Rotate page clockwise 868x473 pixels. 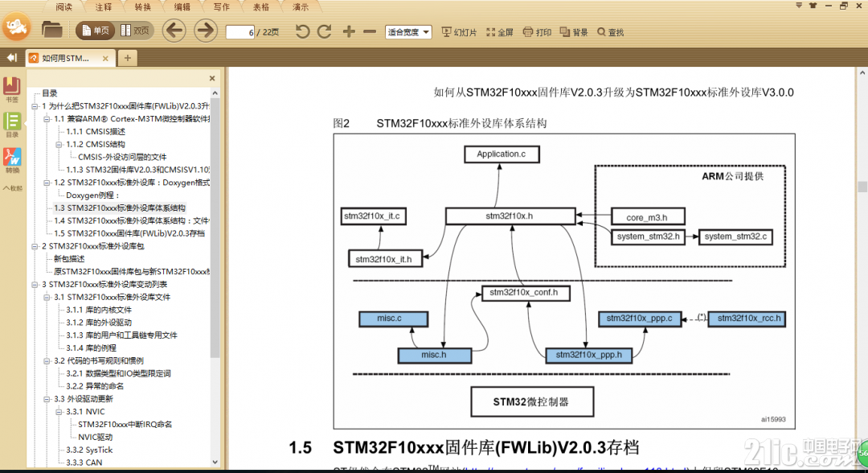click(325, 31)
